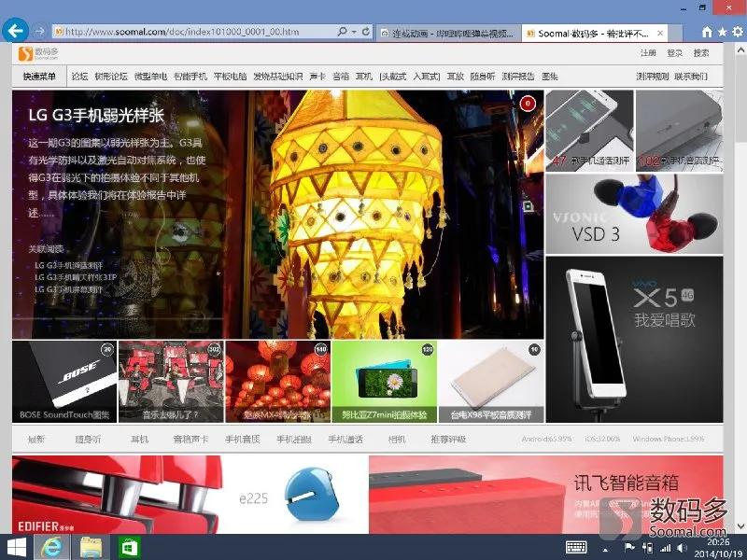
Task: Open File Explorer on the taskbar
Action: (x=91, y=547)
